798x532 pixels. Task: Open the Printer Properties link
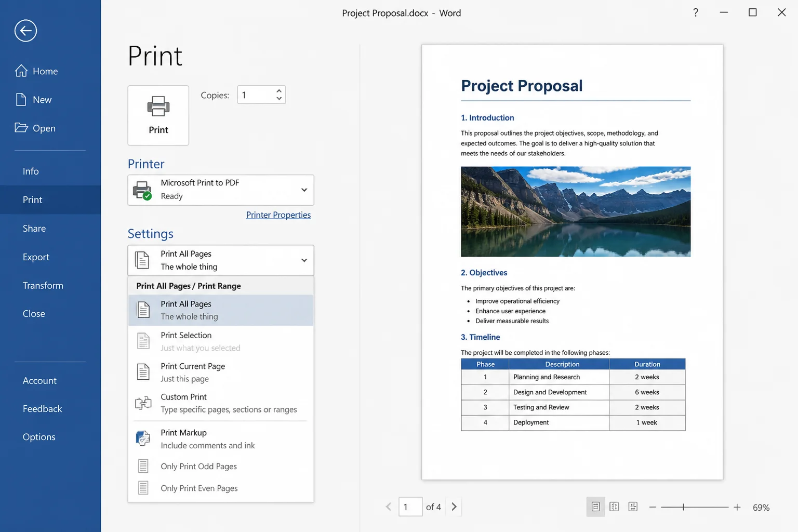tap(278, 215)
